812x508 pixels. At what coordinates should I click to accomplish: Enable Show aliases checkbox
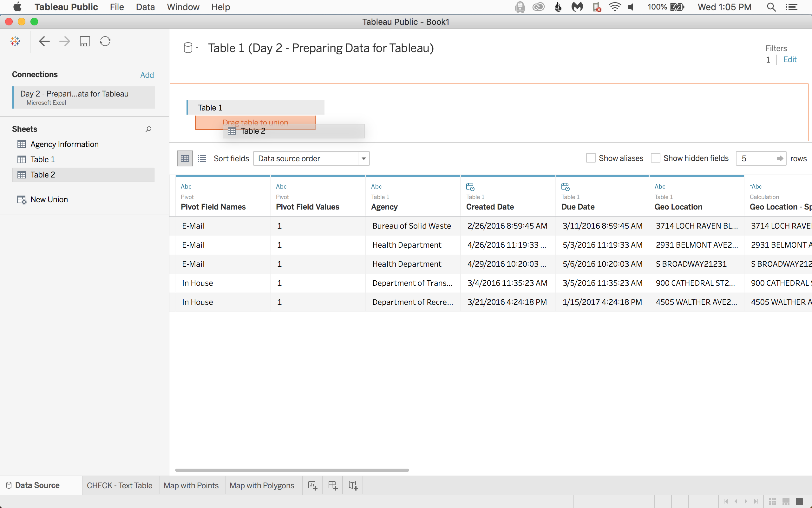click(x=591, y=158)
